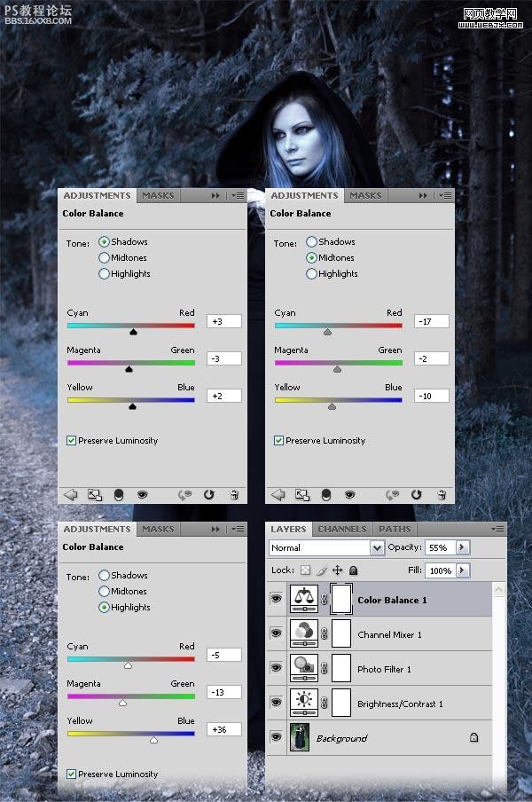Reset adjustment defaults in Shadows-selected panel
The width and height of the screenshot is (532, 802).
(x=209, y=495)
